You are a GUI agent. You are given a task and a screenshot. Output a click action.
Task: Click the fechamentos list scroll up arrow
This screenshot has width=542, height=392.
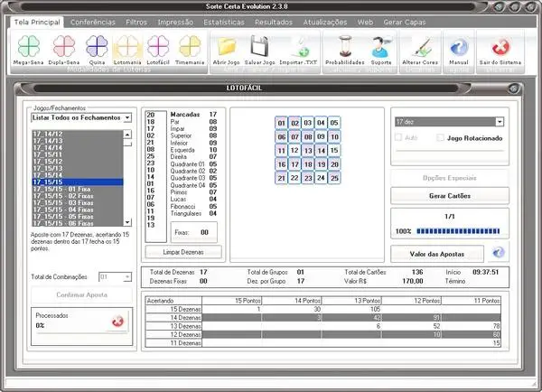(127, 135)
